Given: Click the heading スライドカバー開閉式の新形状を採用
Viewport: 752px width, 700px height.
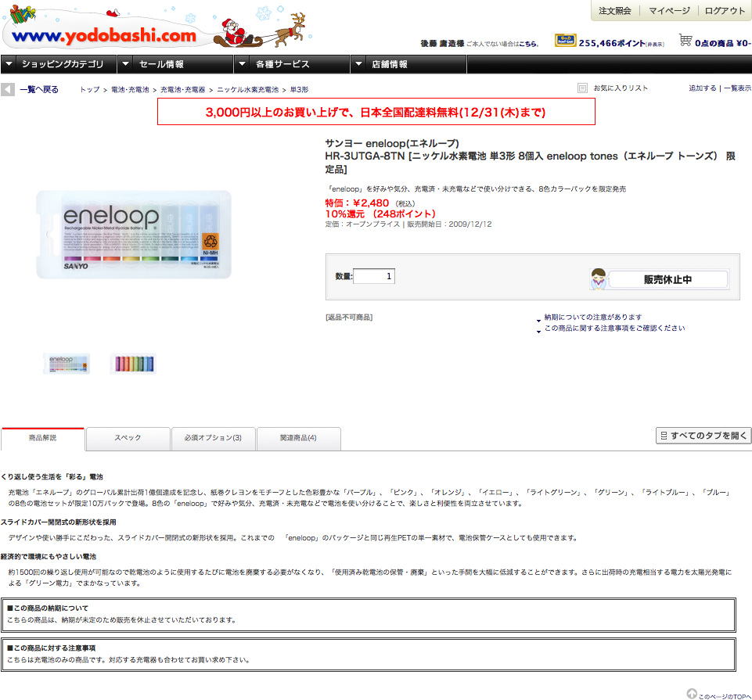Looking at the screenshot, I should pyautogui.click(x=59, y=522).
